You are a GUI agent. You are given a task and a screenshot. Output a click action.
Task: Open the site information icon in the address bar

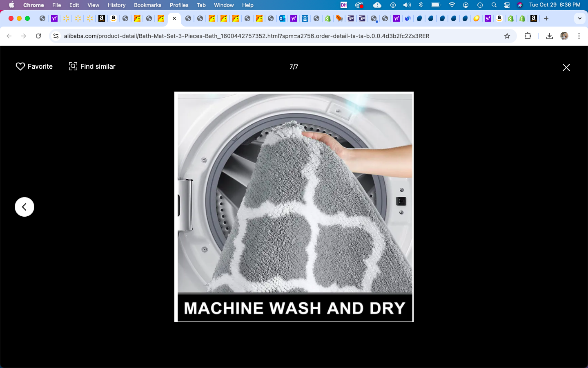(x=56, y=36)
